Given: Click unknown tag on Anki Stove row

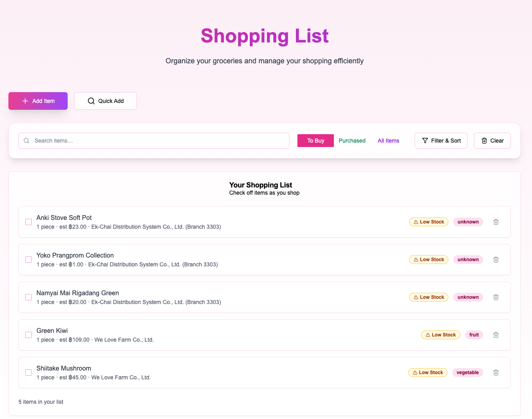Looking at the screenshot, I should (468, 222).
